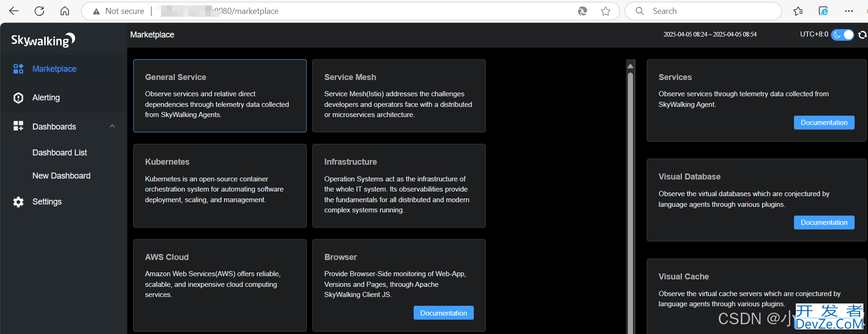The height and width of the screenshot is (334, 868).
Task: Click the browser address bar URL
Action: [350, 11]
